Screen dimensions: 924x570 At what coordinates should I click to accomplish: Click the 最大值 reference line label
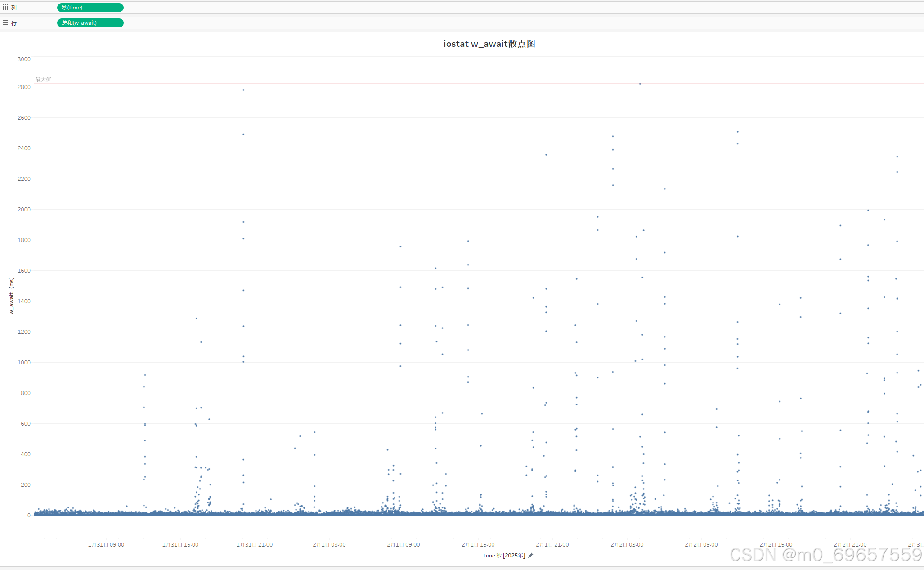[43, 79]
